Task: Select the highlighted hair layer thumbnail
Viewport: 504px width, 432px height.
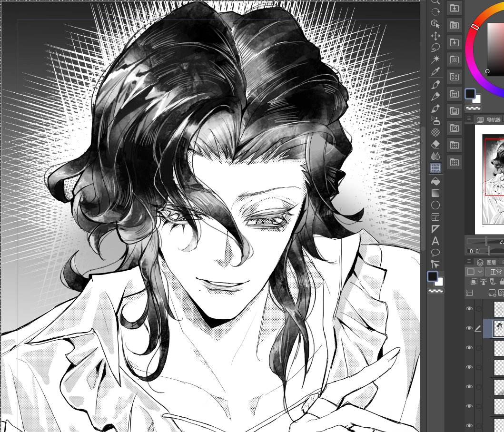Action: point(499,328)
